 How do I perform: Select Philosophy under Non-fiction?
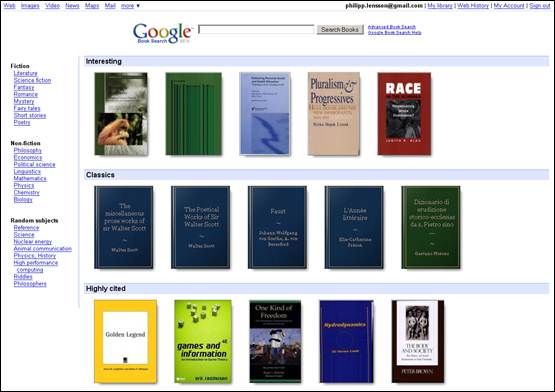click(28, 150)
